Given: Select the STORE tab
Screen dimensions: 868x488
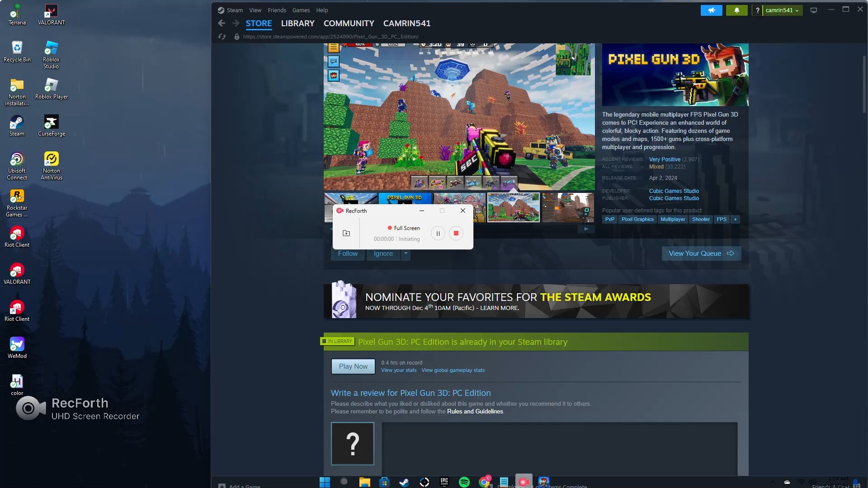Looking at the screenshot, I should tap(259, 23).
